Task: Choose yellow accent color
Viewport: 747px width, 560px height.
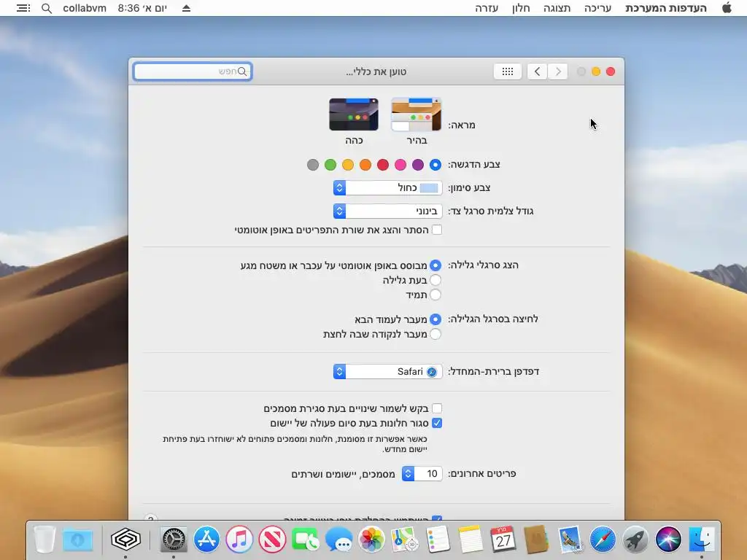Action: coord(348,165)
